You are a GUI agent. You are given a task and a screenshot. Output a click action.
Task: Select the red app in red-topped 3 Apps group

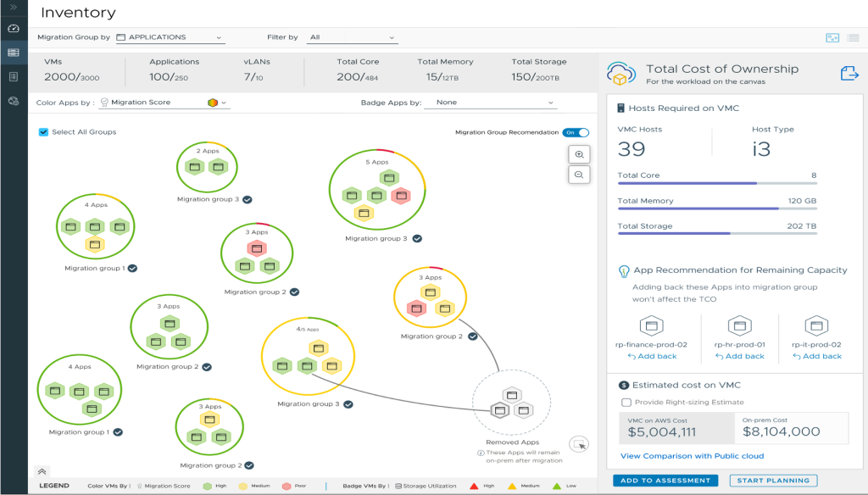click(257, 248)
